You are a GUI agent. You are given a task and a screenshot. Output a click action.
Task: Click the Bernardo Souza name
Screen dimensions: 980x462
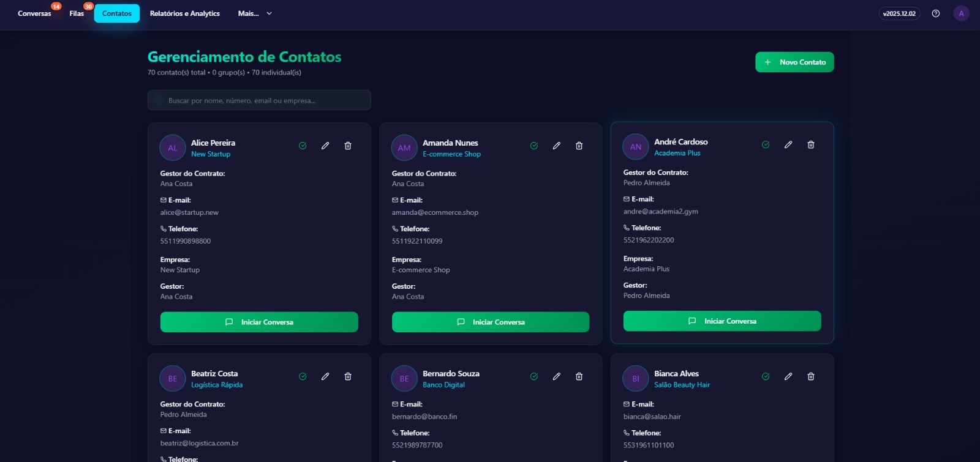[451, 373]
